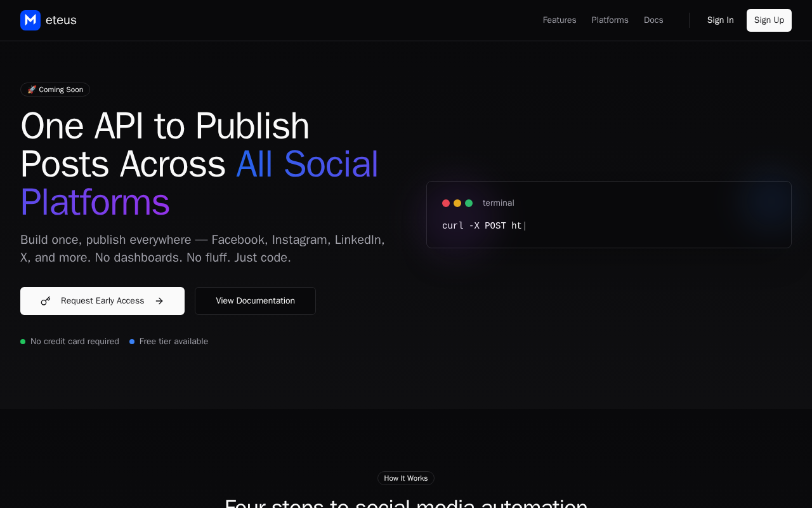Click the blue dot beside 'Free tier available'

pyautogui.click(x=132, y=342)
